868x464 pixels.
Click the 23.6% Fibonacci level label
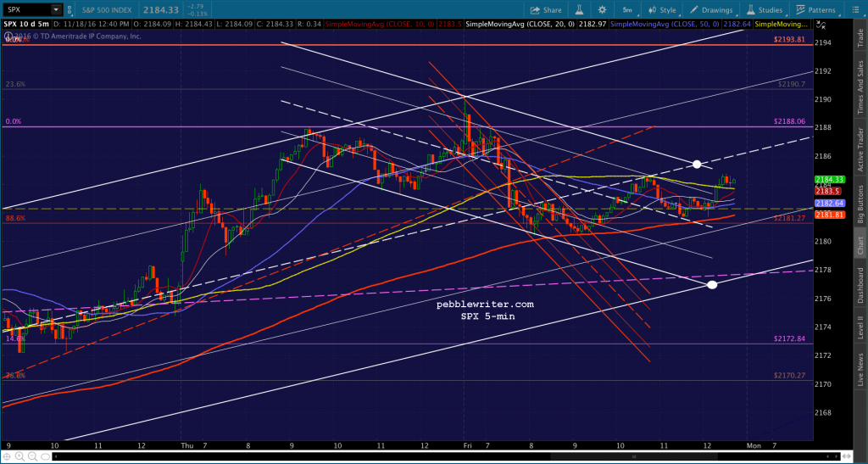[x=15, y=84]
